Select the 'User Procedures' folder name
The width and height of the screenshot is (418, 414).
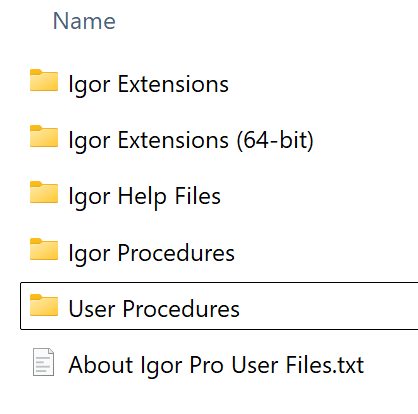[x=154, y=309]
